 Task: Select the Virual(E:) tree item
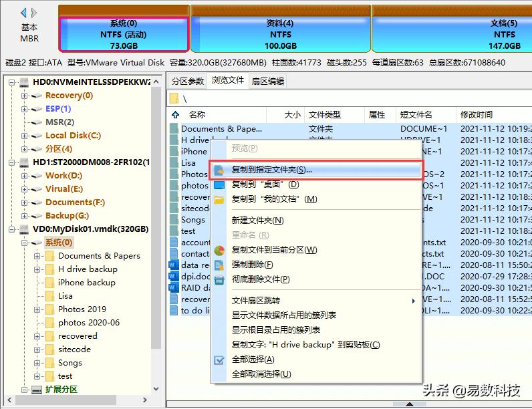64,189
